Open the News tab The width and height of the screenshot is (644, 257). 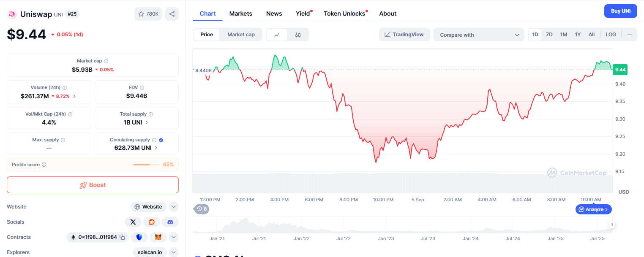coord(274,14)
